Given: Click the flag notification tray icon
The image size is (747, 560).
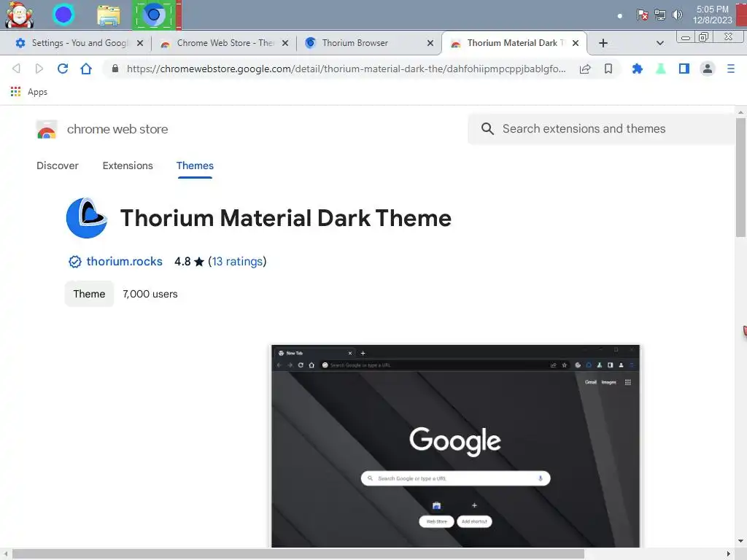Looking at the screenshot, I should (642, 15).
